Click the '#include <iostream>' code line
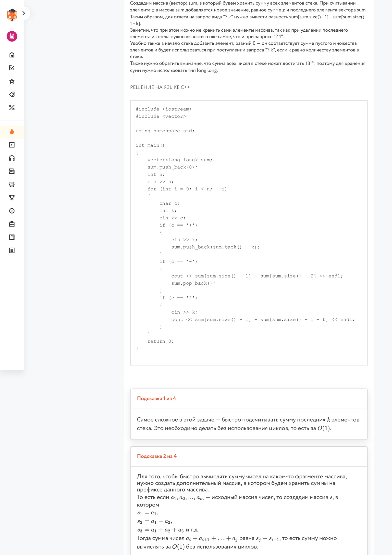The height and width of the screenshot is (555, 392). [x=164, y=109]
